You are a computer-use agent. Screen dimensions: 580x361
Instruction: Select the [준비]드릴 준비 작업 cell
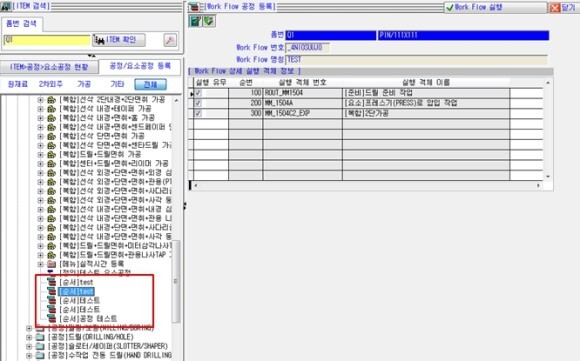426,93
